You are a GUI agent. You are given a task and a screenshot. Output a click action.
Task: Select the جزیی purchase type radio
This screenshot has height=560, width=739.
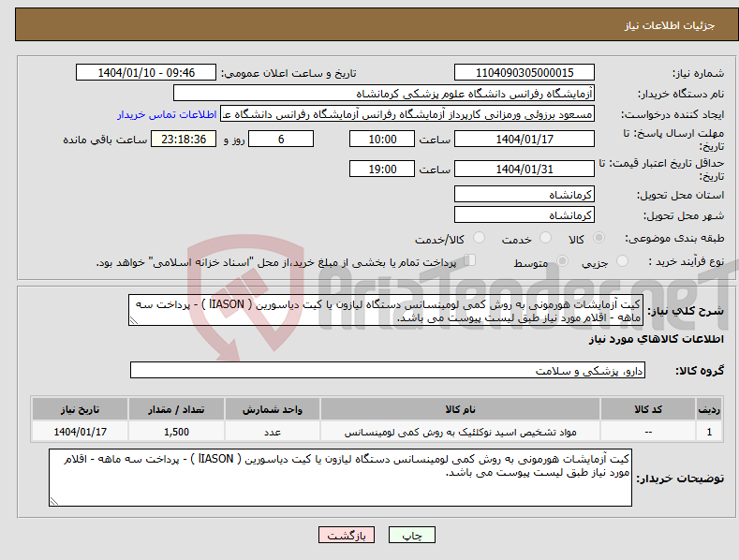622,261
